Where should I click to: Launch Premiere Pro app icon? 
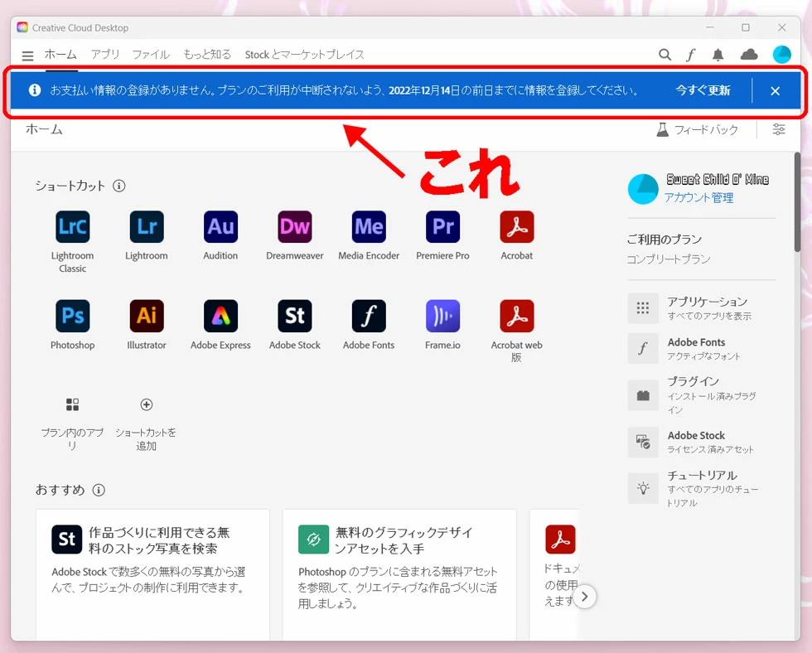(442, 227)
